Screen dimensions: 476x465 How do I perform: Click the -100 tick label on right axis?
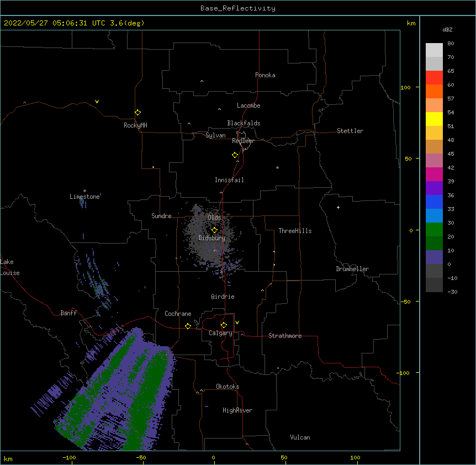[x=404, y=373]
